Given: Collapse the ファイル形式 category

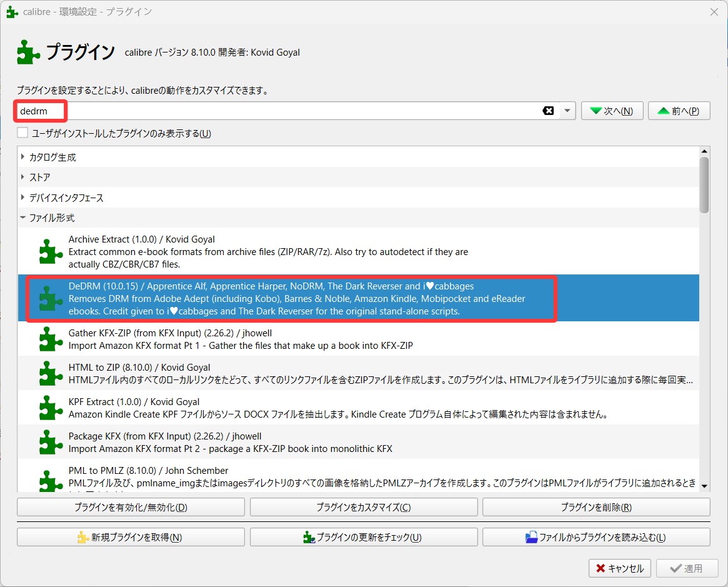Looking at the screenshot, I should (x=23, y=218).
